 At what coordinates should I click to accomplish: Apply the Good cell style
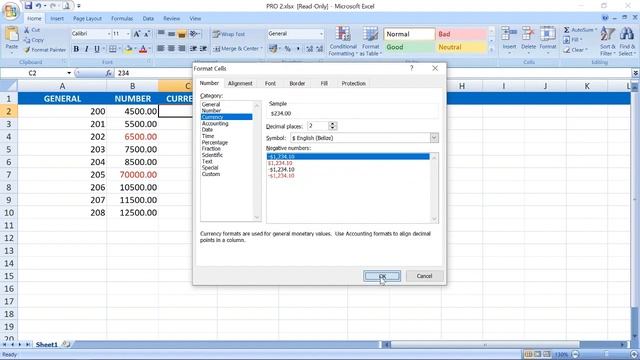(x=409, y=47)
